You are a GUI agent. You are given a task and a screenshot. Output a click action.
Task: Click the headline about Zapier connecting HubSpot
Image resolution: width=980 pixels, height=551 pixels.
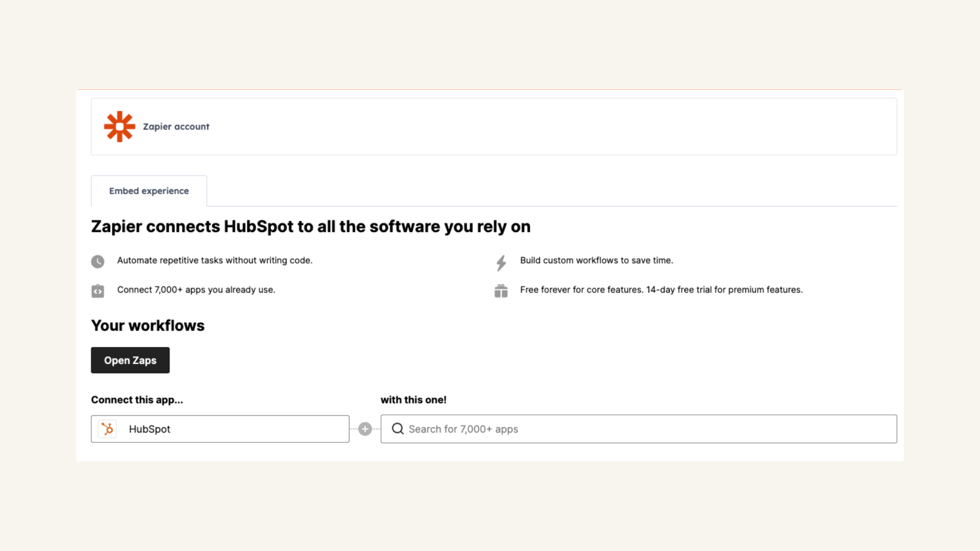(x=310, y=226)
